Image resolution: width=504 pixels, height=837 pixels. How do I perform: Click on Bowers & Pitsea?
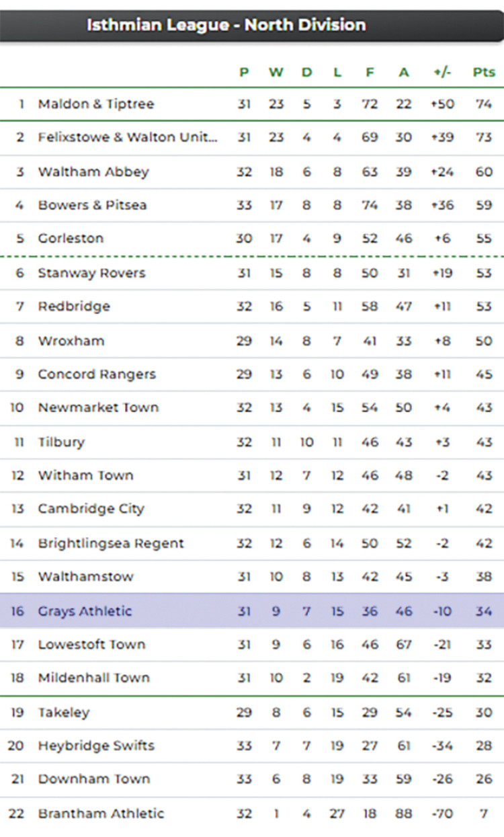point(92,205)
